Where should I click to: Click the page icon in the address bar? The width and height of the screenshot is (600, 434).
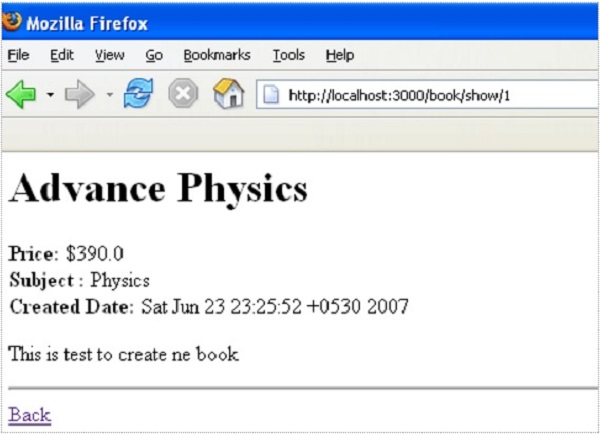pos(270,96)
